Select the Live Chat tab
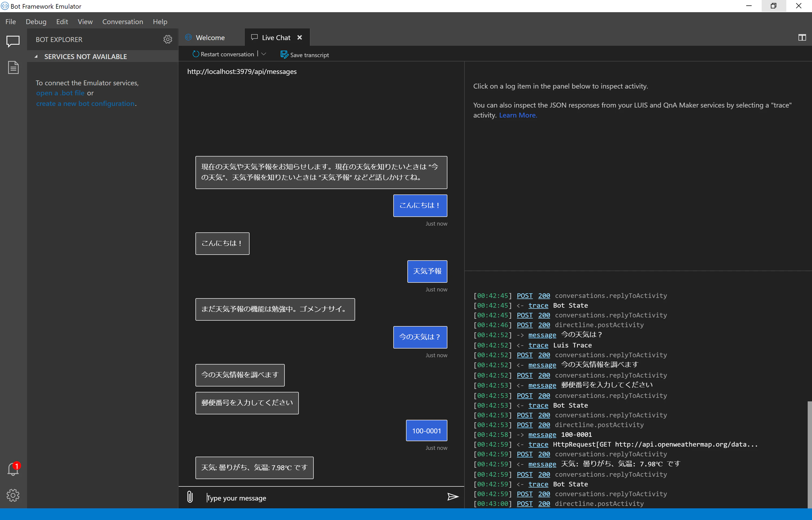The height and width of the screenshot is (520, 812). 276,37
